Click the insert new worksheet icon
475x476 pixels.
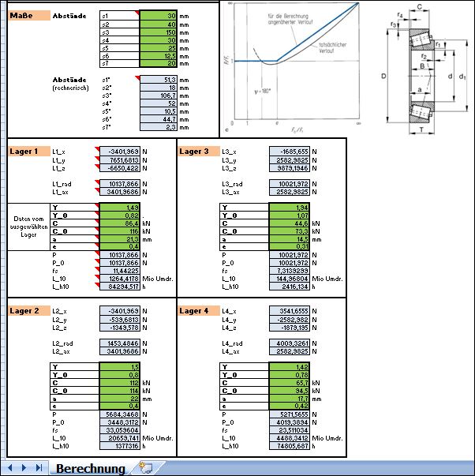pos(144,467)
